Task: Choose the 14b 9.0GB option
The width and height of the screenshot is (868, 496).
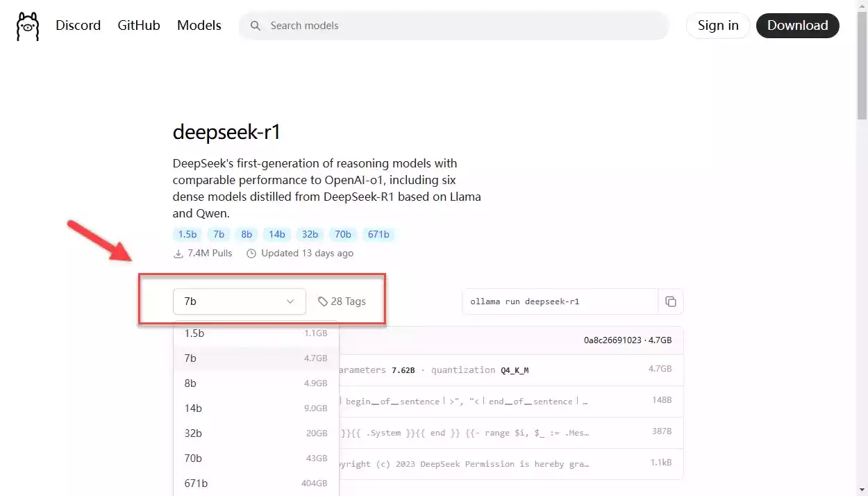Action: 256,408
